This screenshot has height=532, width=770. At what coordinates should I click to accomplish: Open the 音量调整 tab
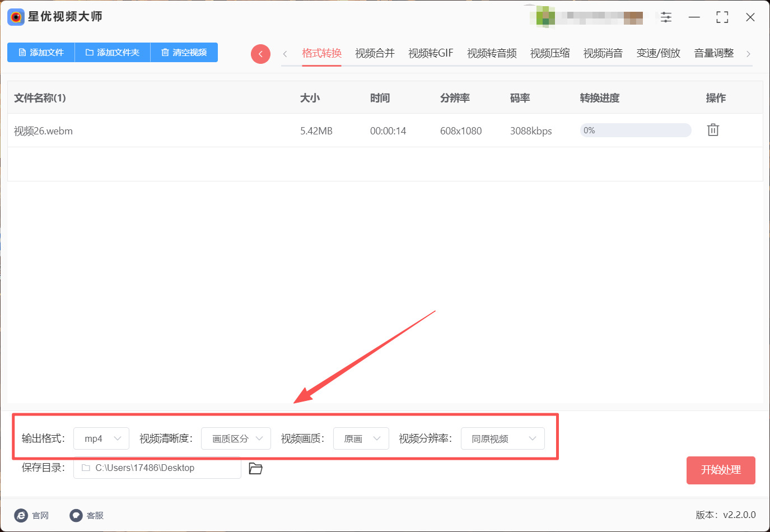(714, 53)
